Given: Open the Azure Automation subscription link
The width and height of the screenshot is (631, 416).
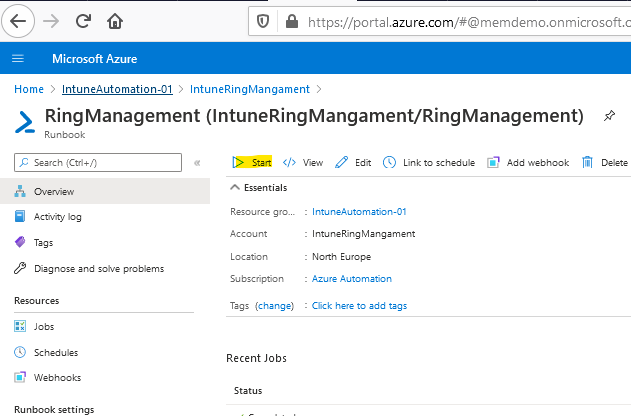Looking at the screenshot, I should point(352,278).
